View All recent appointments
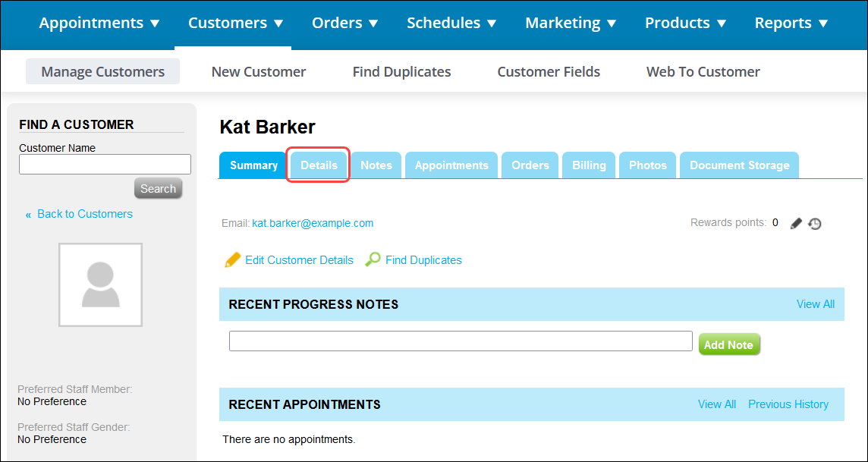The height and width of the screenshot is (462, 868). pos(717,404)
